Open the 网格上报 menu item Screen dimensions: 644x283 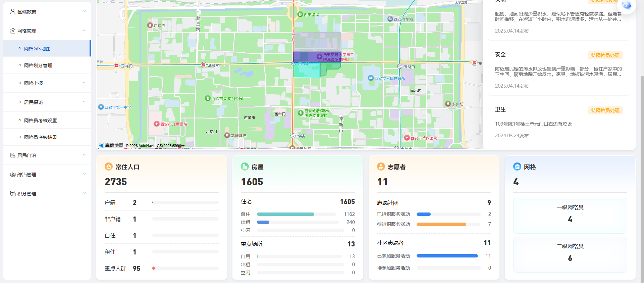point(47,83)
